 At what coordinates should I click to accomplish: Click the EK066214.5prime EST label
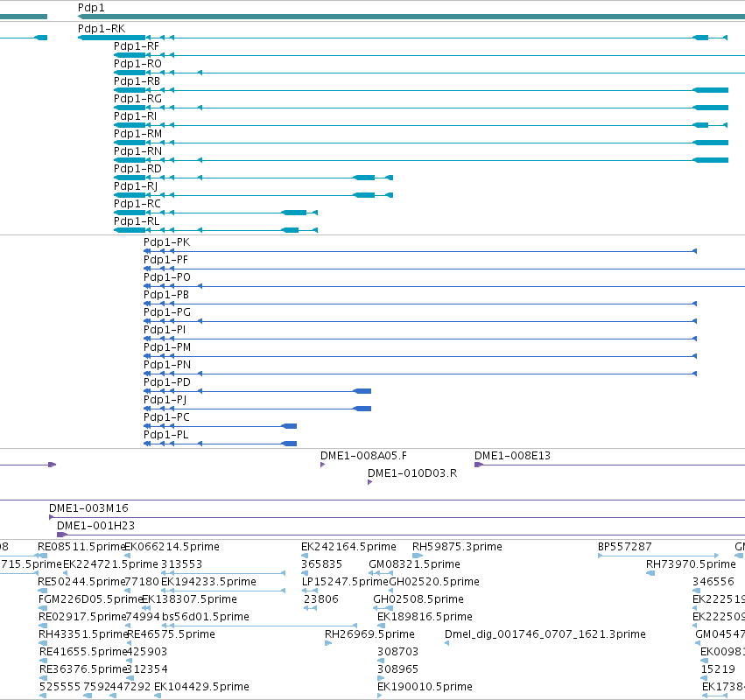(172, 547)
